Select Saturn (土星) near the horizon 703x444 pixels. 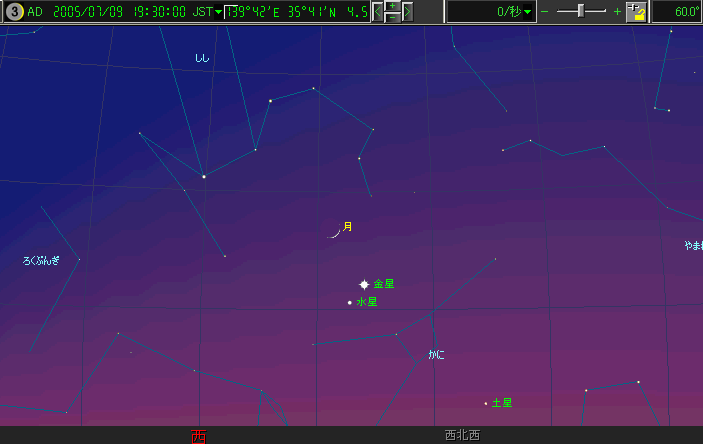coord(486,403)
